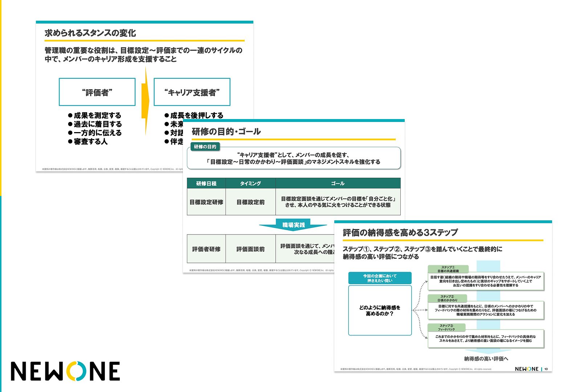Screen dimensions: 588x392
Task: Select the キャリア支援者 box
Action: (x=192, y=92)
